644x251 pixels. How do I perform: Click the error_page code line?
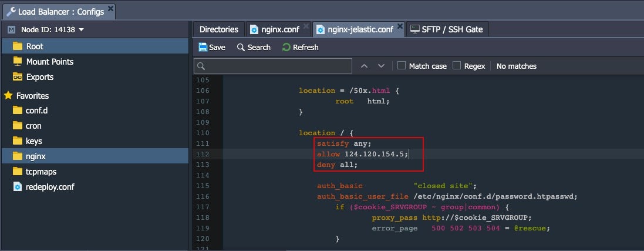tap(461, 228)
